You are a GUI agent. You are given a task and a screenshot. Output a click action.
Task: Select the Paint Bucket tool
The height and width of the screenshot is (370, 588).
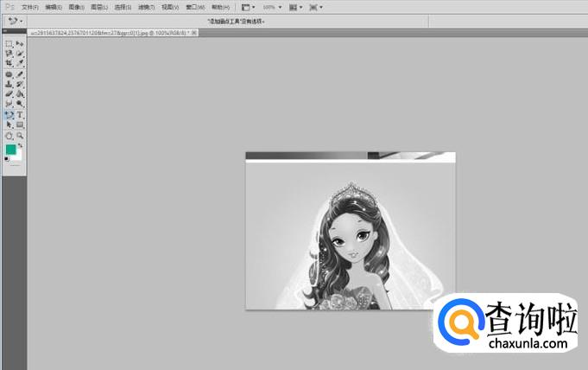coord(20,94)
